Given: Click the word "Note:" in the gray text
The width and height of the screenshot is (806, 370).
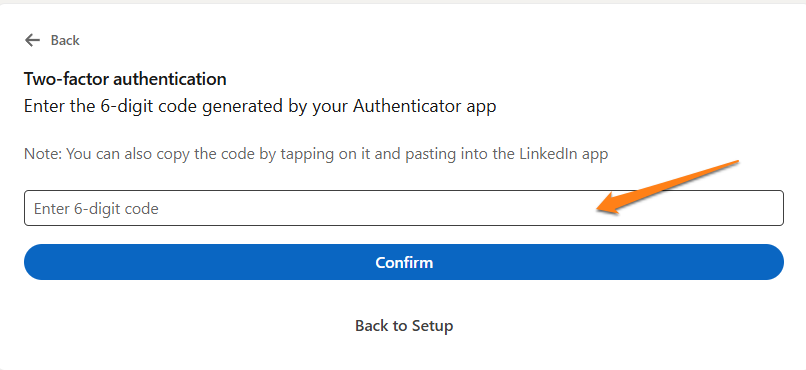Looking at the screenshot, I should point(43,154).
